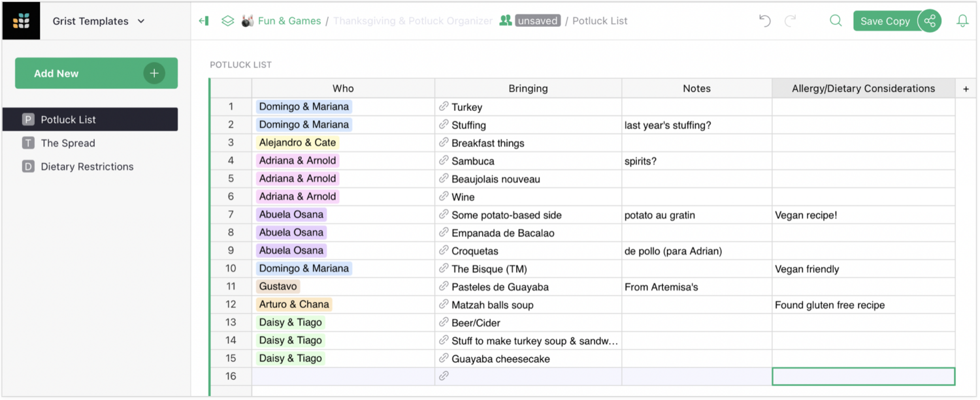The image size is (980, 400).
Task: Select the "last year's stuffing?" note cell
Action: pyautogui.click(x=696, y=125)
